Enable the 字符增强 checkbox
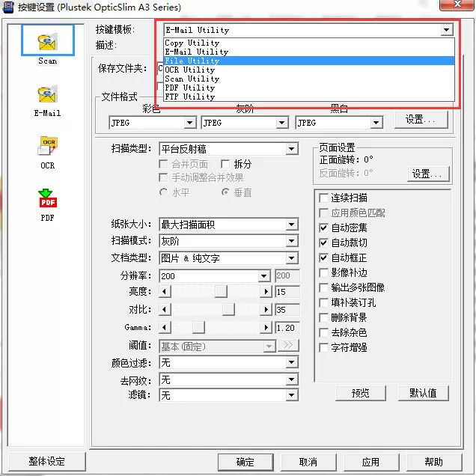The height and width of the screenshot is (476, 476). pos(323,347)
